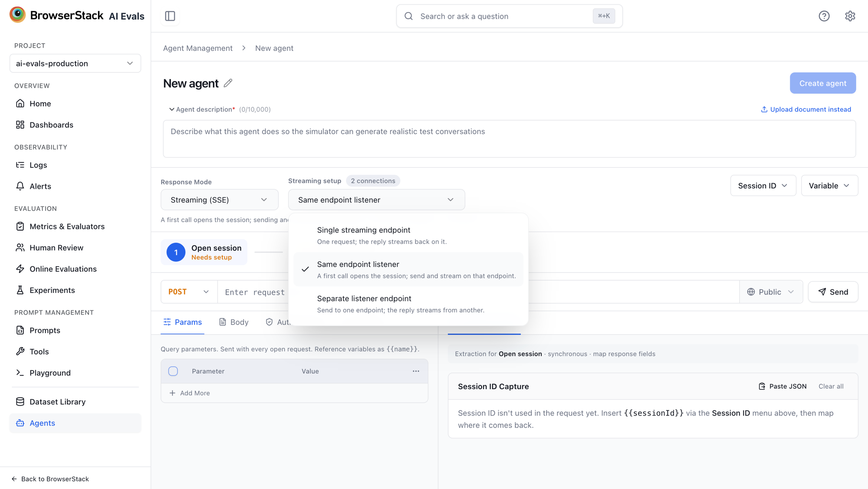
Task: Toggle the sidebar panel icon
Action: tap(170, 16)
